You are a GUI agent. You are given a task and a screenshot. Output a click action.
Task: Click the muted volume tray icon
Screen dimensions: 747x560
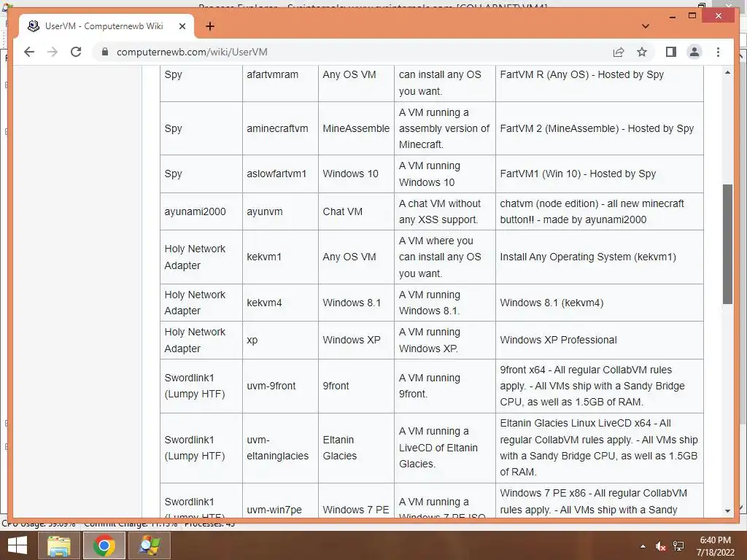point(660,546)
